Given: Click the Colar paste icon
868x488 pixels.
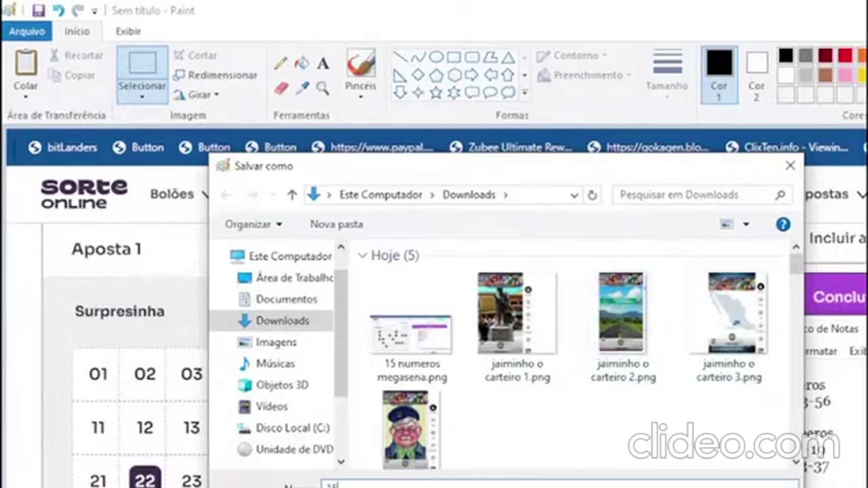Looking at the screenshot, I should [x=26, y=62].
